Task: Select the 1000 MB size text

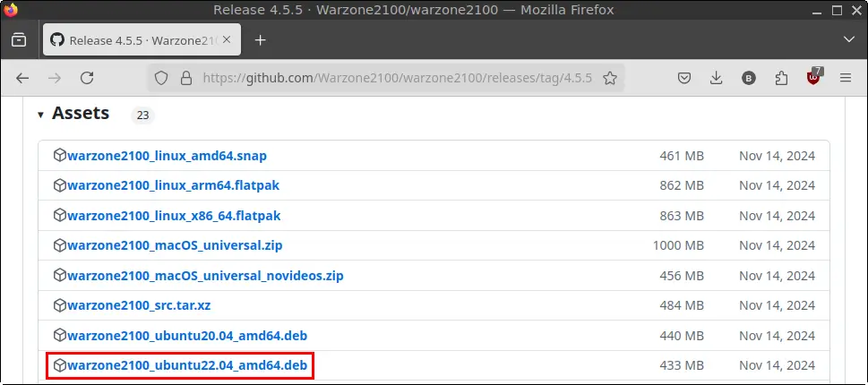Action: coord(678,245)
